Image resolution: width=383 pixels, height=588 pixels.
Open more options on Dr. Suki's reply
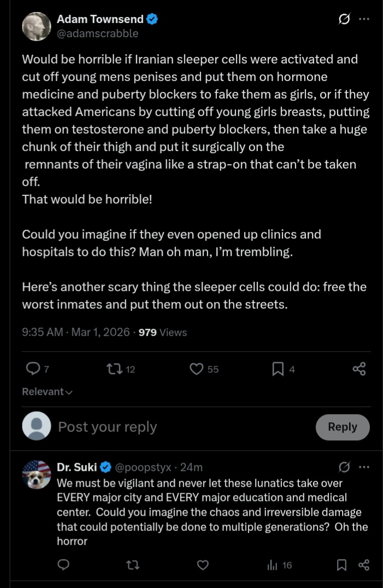click(364, 467)
